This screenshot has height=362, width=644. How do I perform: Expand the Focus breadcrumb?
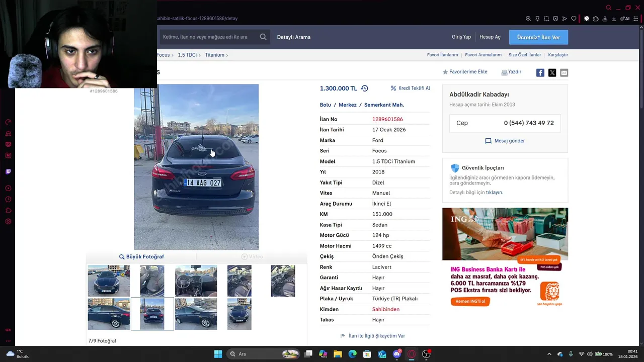click(x=163, y=55)
